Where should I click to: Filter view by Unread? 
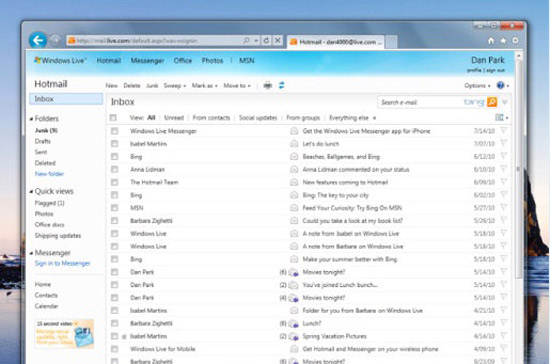(x=174, y=118)
